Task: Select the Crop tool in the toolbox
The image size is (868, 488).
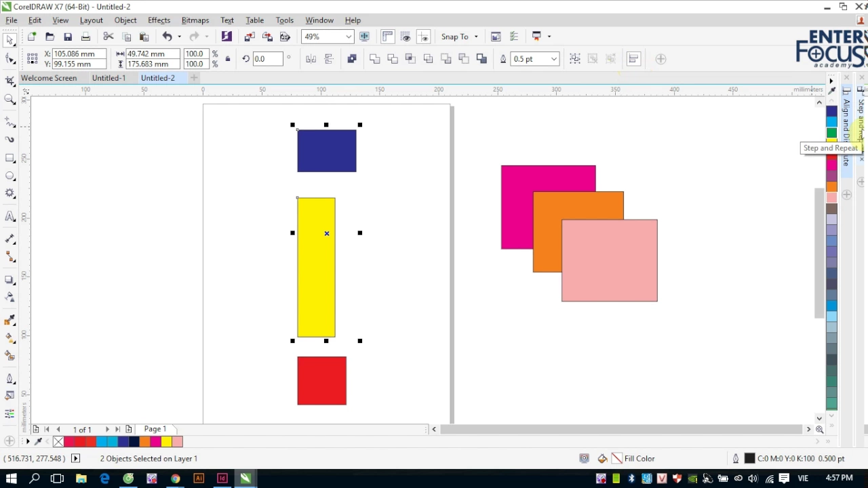Action: tap(9, 81)
